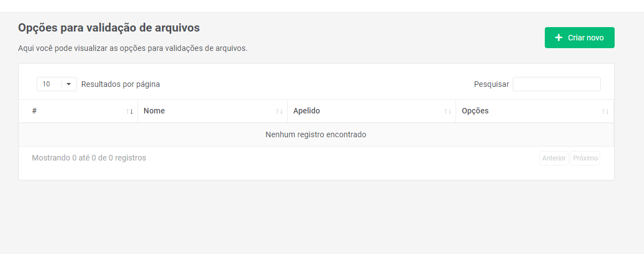Click the Pesquisar label
Image resolution: width=644 pixels, height=254 pixels.
coord(491,84)
